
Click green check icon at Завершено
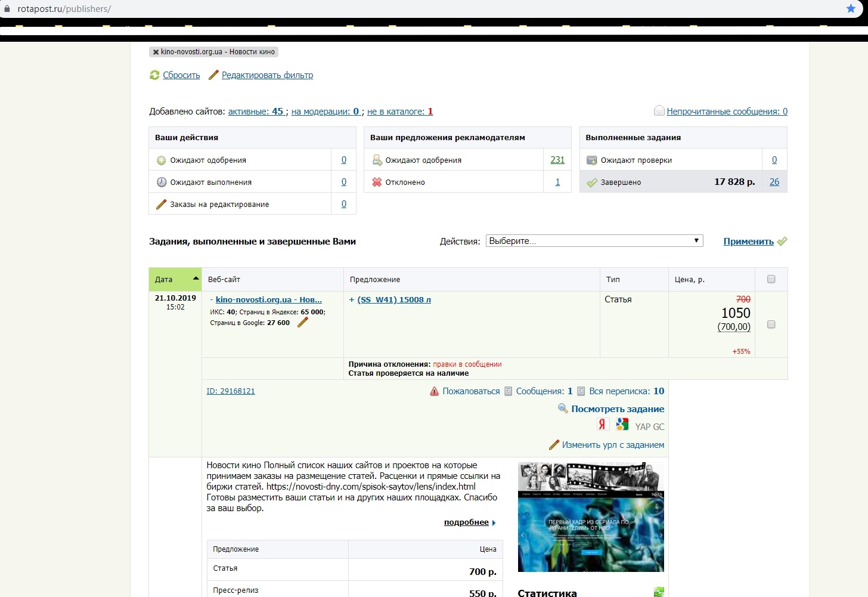592,182
